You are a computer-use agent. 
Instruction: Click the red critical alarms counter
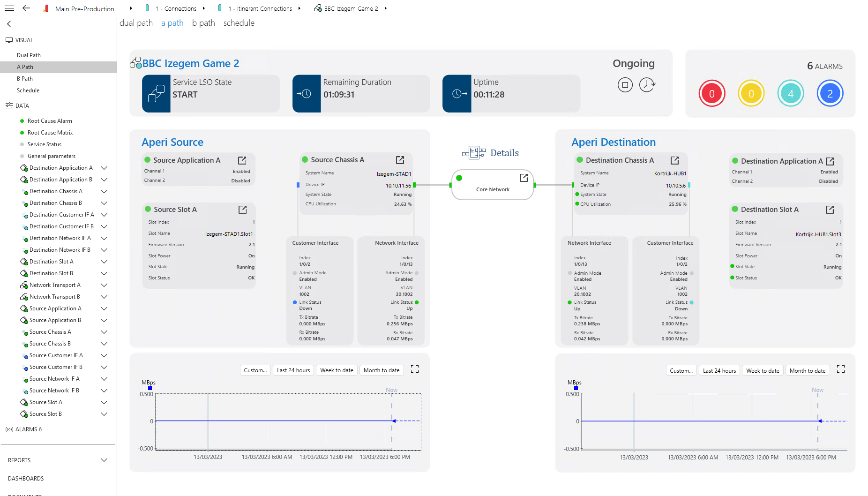click(x=711, y=94)
